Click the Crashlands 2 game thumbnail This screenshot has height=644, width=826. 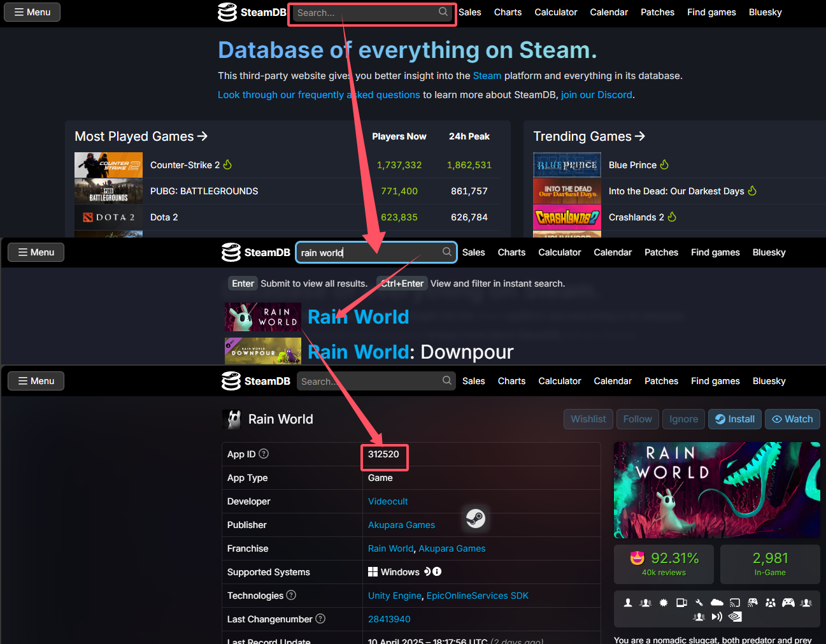tap(567, 217)
